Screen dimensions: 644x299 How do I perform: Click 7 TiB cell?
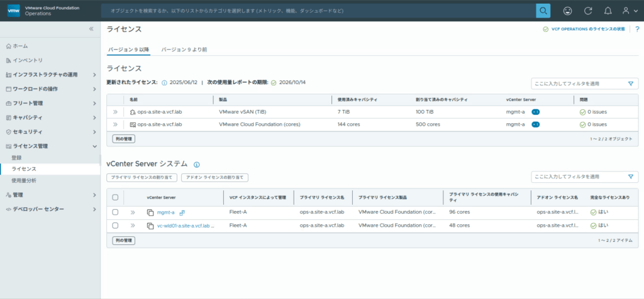tap(344, 112)
